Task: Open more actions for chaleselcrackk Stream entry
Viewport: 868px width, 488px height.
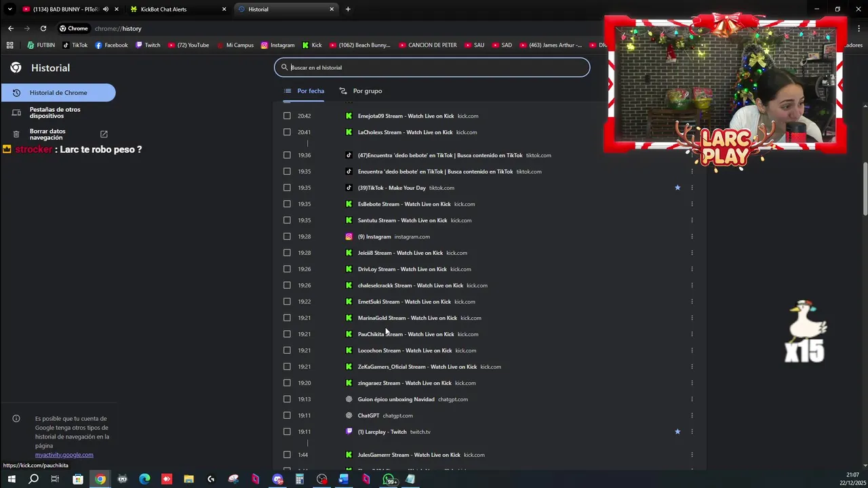Action: tap(692, 285)
